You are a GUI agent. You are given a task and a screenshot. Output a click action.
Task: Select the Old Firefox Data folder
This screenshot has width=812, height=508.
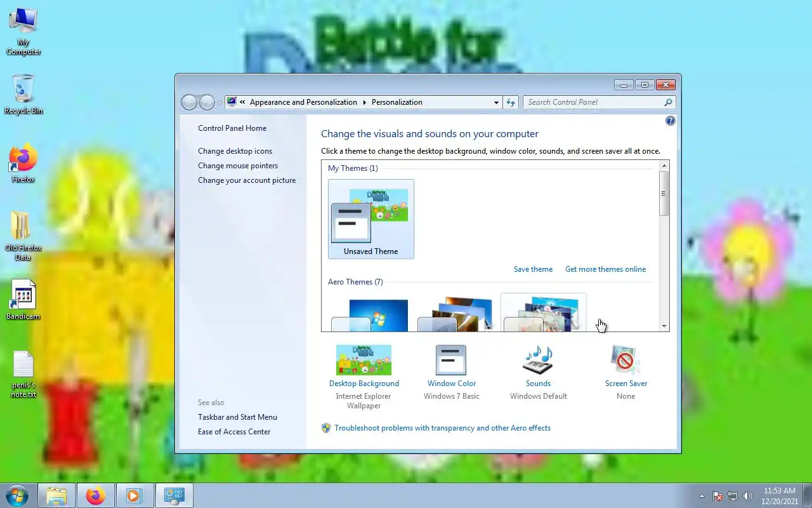coord(23,236)
